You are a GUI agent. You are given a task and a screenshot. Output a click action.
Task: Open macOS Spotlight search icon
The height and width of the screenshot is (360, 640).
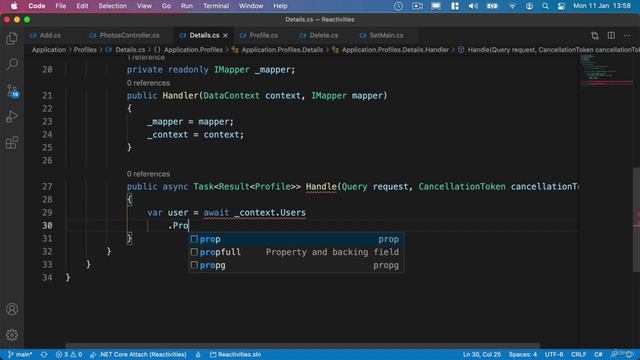pos(545,6)
